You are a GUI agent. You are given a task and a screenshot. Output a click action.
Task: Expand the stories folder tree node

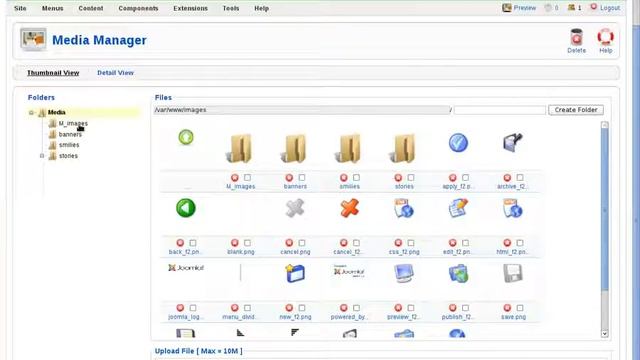coord(42,156)
